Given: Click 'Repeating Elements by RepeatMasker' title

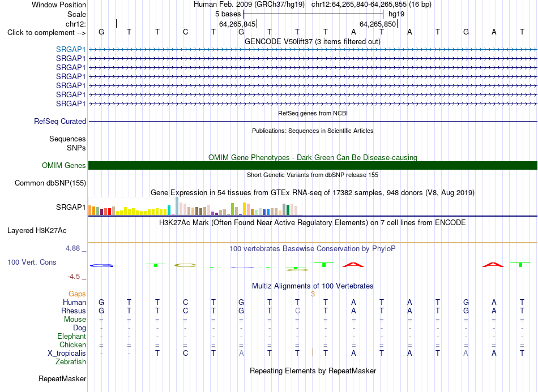Looking at the screenshot, I should (x=313, y=371).
